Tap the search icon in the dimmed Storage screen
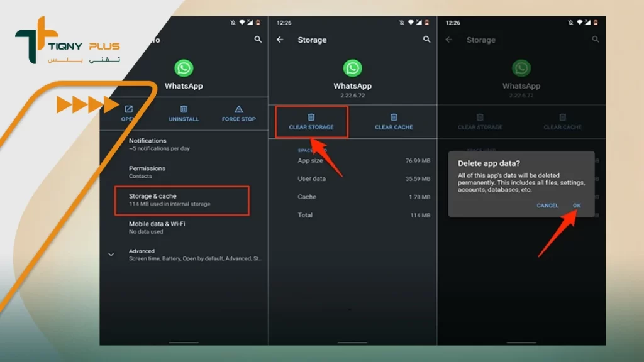644x362 pixels. tap(596, 40)
